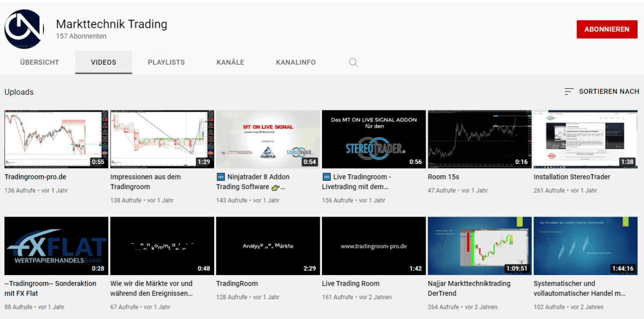Open the Installation StereoTrader video link

[572, 176]
